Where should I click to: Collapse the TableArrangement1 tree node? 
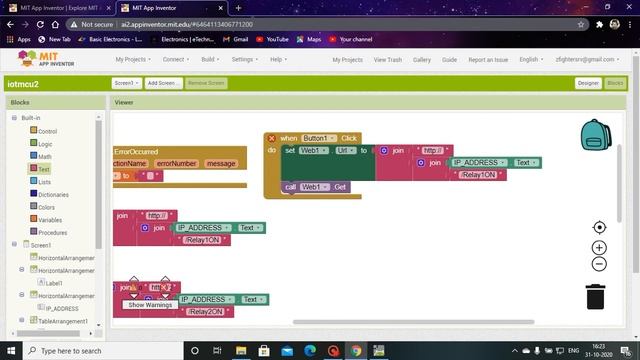[x=22, y=320]
